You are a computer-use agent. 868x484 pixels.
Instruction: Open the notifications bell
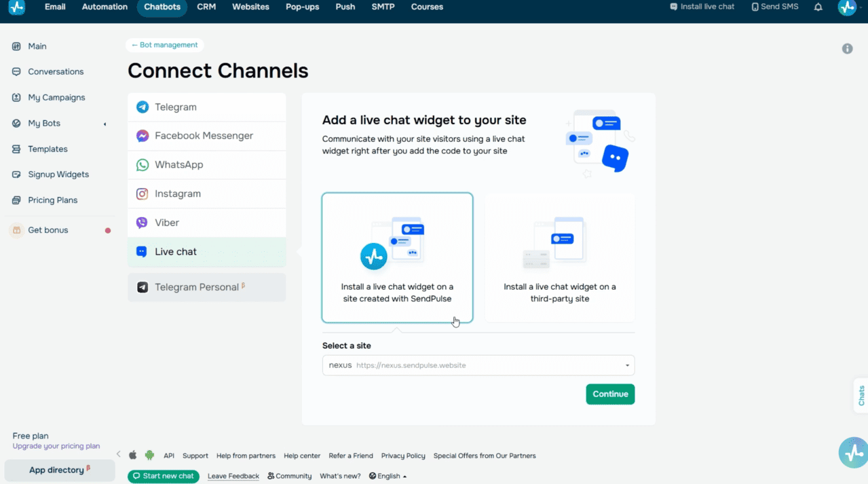click(x=818, y=7)
